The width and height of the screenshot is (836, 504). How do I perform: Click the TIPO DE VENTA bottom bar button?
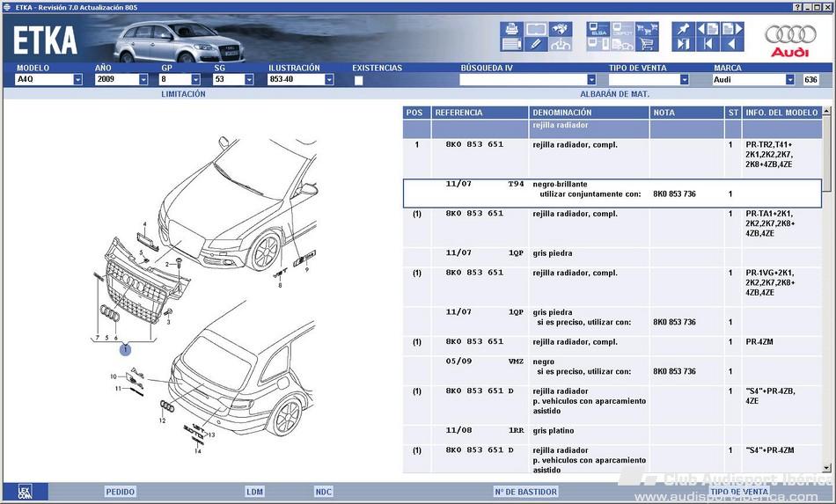click(739, 491)
